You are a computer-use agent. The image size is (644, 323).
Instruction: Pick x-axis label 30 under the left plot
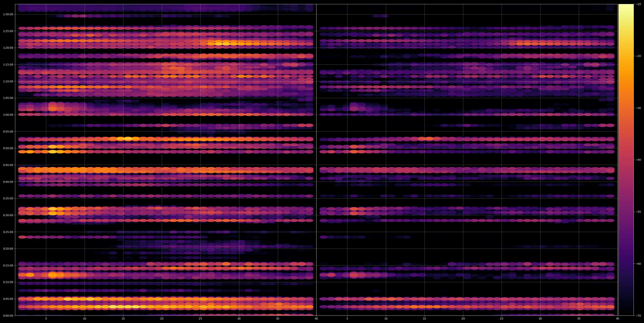coord(239,319)
